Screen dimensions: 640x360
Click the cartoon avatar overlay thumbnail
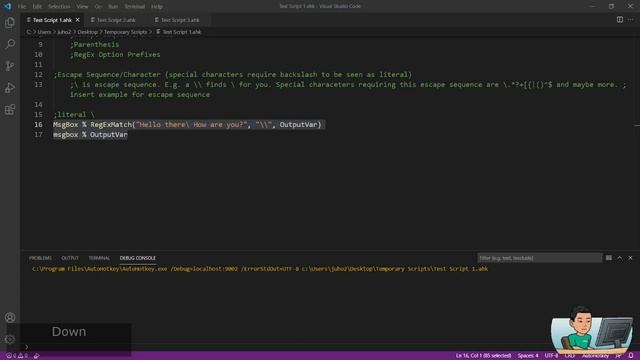click(592, 330)
